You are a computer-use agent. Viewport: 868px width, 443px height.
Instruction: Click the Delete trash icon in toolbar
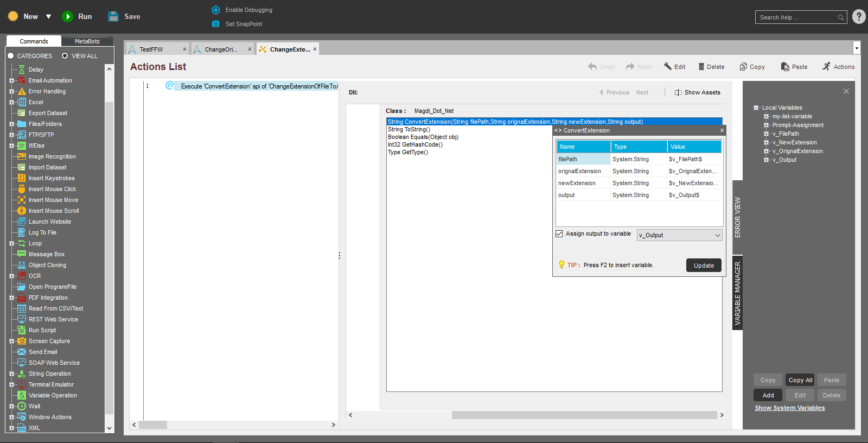(x=701, y=67)
